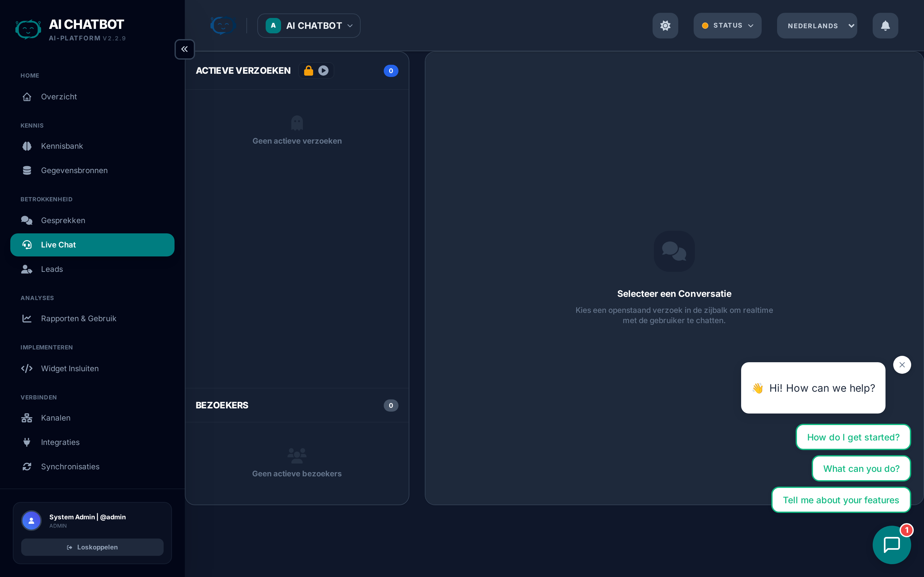
Task: Open the settings gear in the top bar
Action: (665, 26)
